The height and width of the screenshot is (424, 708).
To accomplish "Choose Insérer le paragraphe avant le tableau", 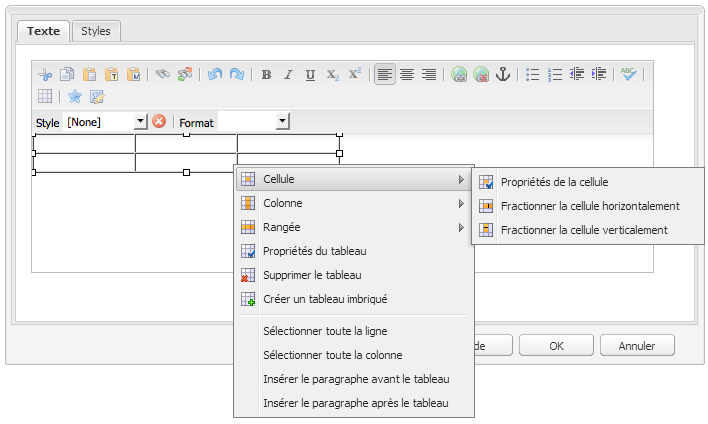I will [x=355, y=379].
